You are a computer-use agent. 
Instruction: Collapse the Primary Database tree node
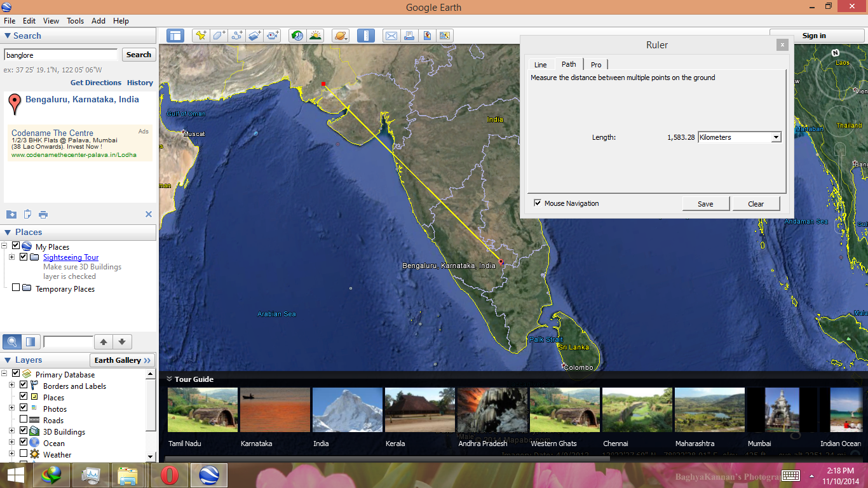pos(4,374)
